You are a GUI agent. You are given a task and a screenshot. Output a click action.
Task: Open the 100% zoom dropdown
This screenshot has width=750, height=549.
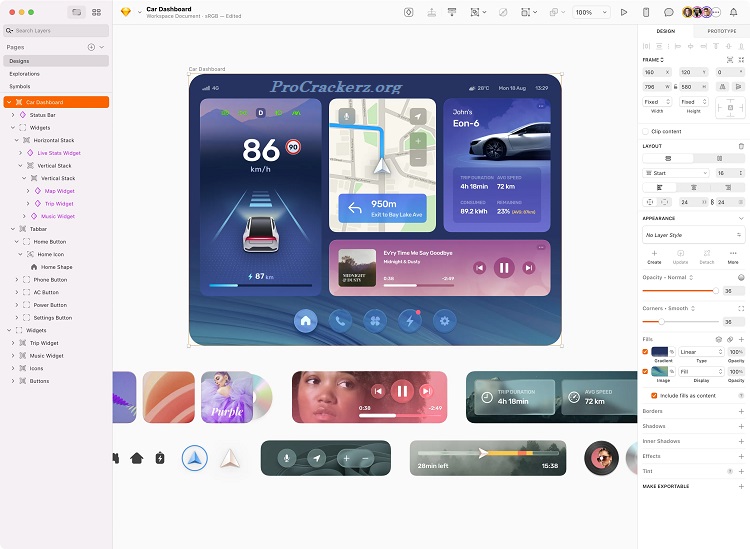pos(591,12)
